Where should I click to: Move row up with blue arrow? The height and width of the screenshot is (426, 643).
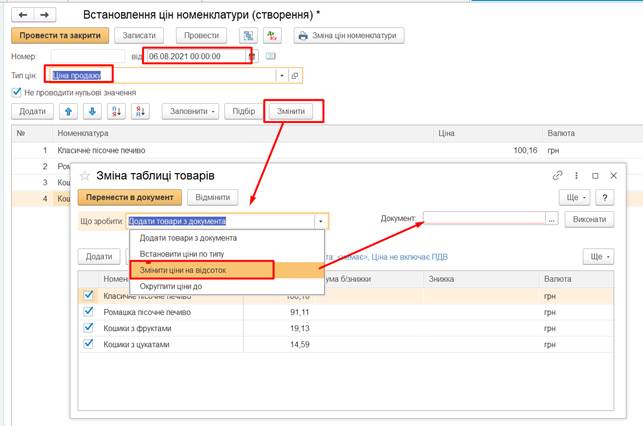click(x=70, y=111)
